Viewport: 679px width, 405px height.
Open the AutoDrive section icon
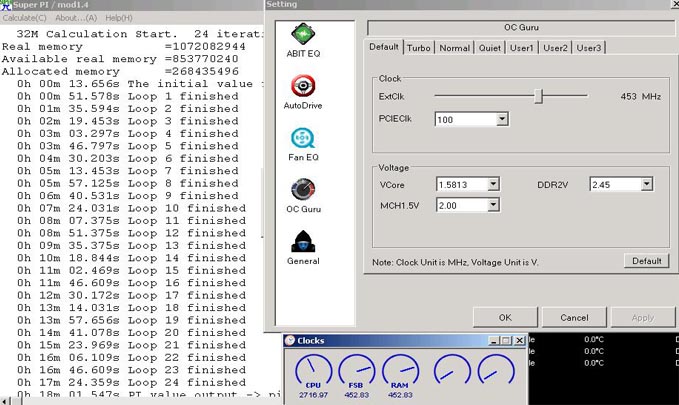pyautogui.click(x=303, y=86)
